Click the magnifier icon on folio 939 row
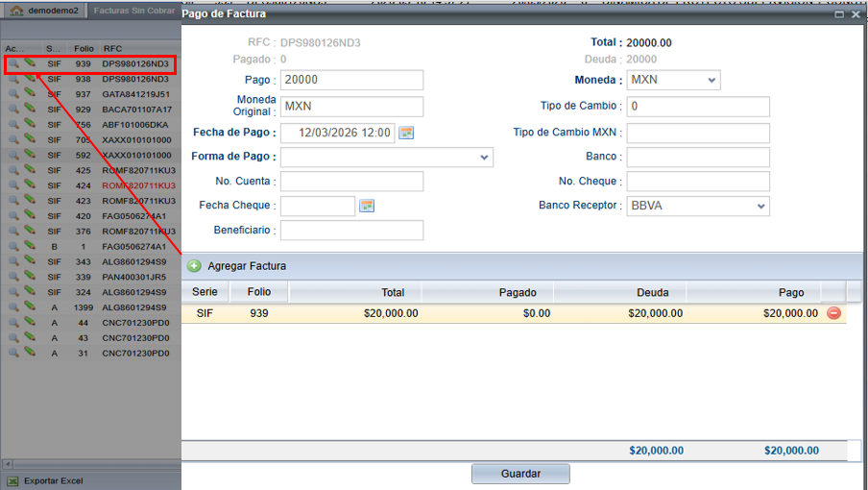Screen dimensions: 868x490 coord(13,64)
